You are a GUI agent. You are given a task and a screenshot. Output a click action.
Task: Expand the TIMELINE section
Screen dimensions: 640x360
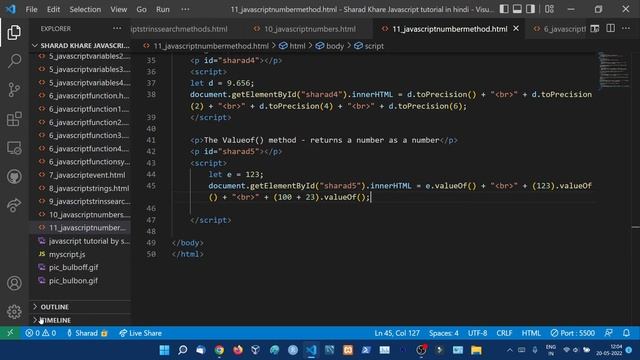pos(80,320)
